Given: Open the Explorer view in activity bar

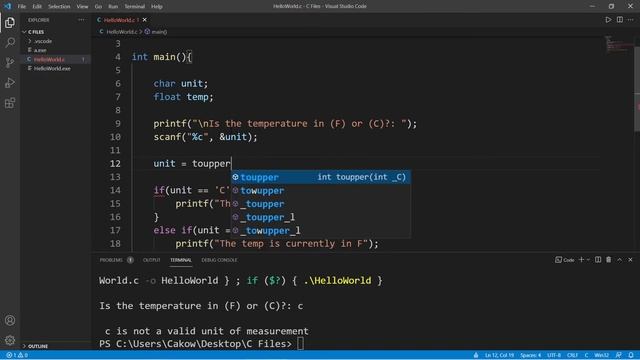Looking at the screenshot, I should 10,22.
